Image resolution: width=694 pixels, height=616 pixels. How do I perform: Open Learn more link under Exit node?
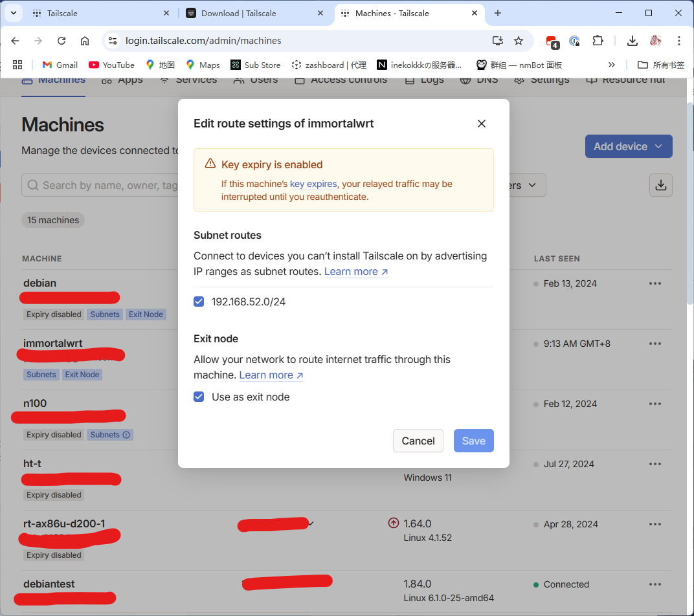click(271, 375)
